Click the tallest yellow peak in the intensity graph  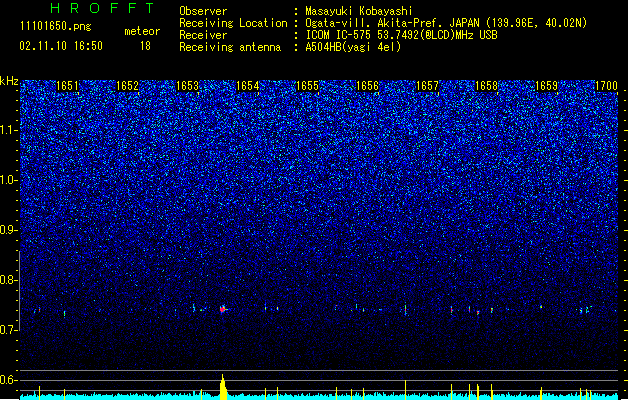(223, 387)
